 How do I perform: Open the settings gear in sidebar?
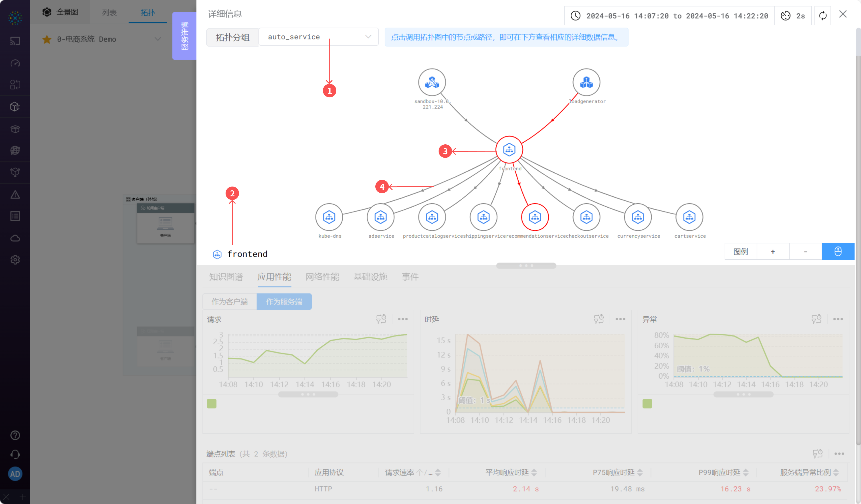(15, 260)
